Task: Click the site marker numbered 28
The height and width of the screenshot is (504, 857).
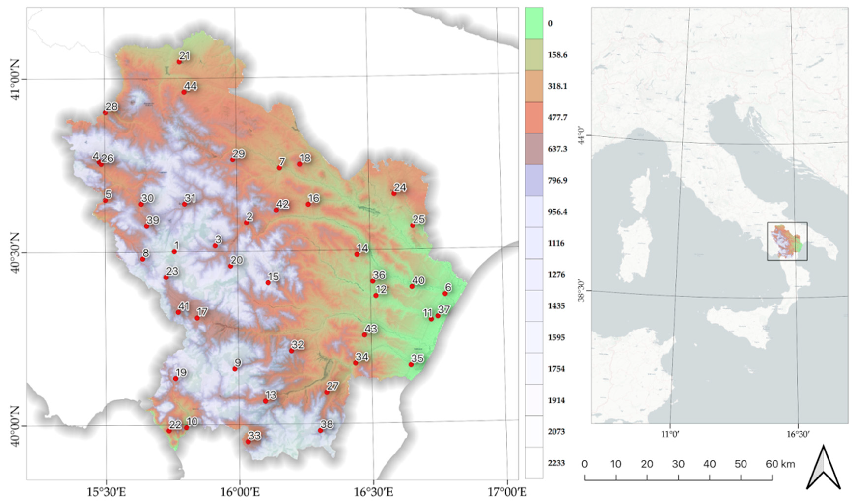Action: [x=105, y=113]
